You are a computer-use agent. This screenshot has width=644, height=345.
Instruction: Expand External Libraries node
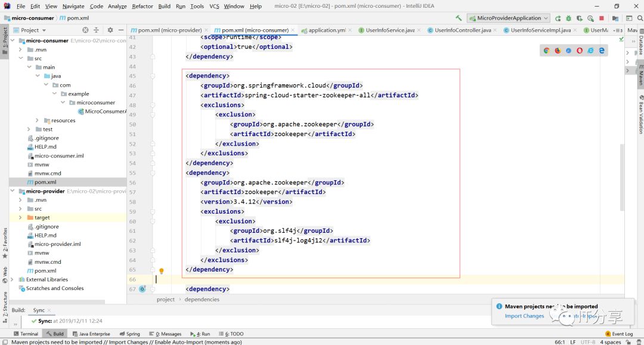tap(13, 279)
